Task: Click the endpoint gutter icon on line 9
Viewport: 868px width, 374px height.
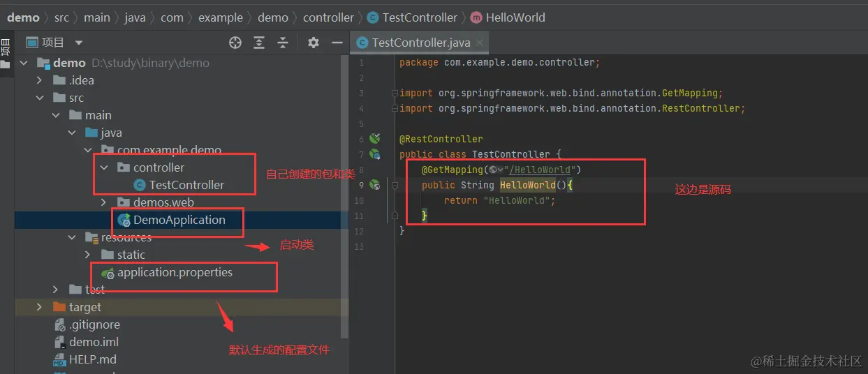Action: (374, 185)
